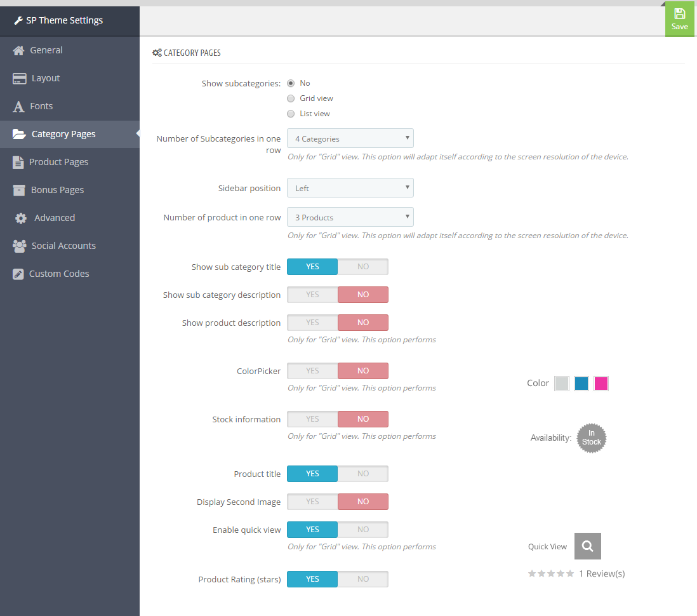Open the Social Accounts tab
The image size is (697, 616).
70,246
